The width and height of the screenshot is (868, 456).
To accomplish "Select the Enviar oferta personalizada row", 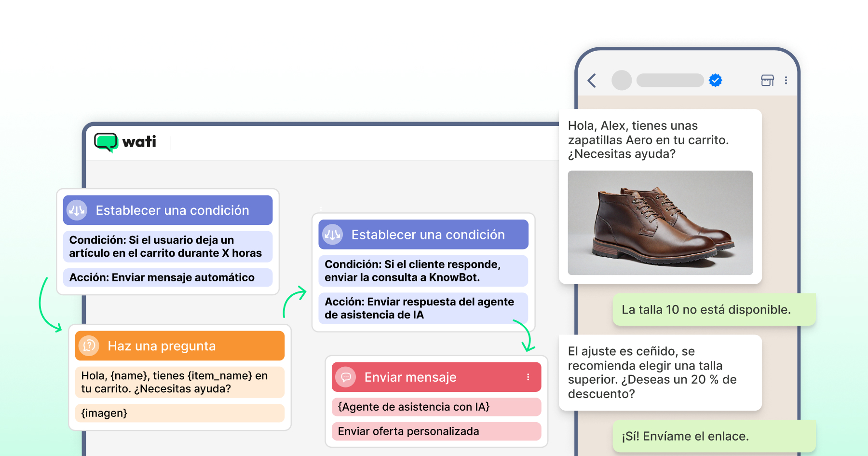I will coord(436,431).
